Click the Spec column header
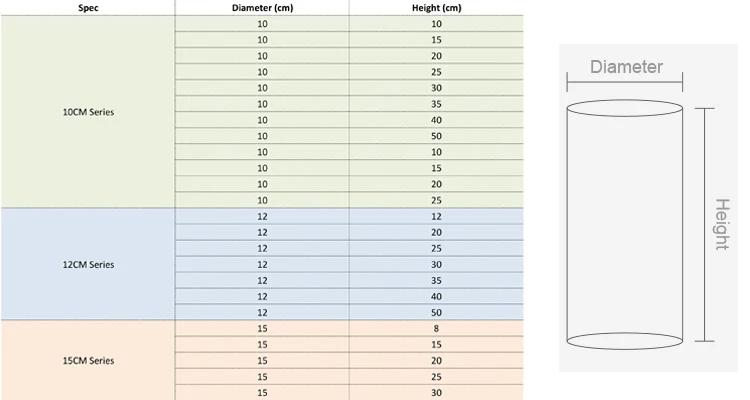This screenshot has height=400, width=750. click(x=88, y=8)
